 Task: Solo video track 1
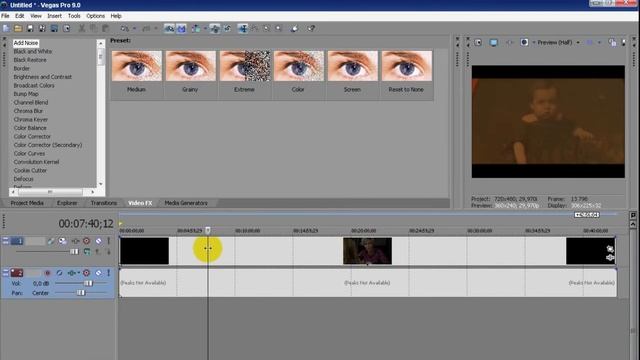point(109,241)
